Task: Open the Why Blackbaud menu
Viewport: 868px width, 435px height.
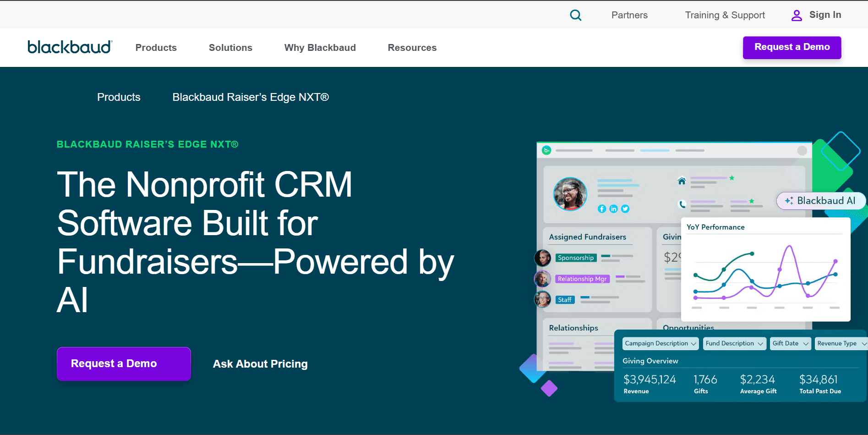Action: pos(320,48)
